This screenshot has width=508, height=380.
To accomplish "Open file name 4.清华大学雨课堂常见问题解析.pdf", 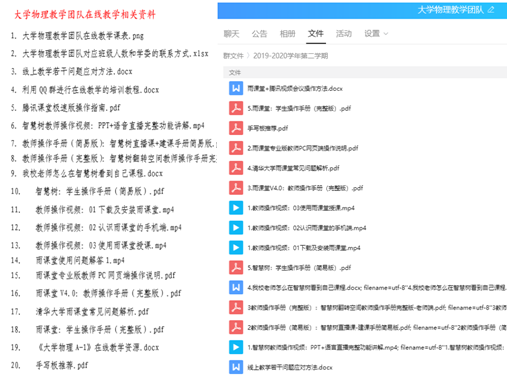I will click(293, 168).
